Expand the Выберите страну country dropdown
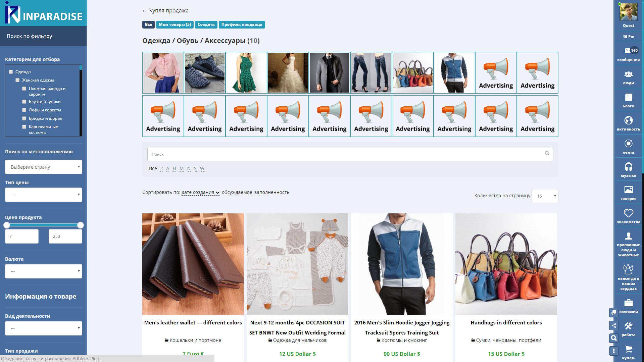644x362 pixels. pos(44,167)
